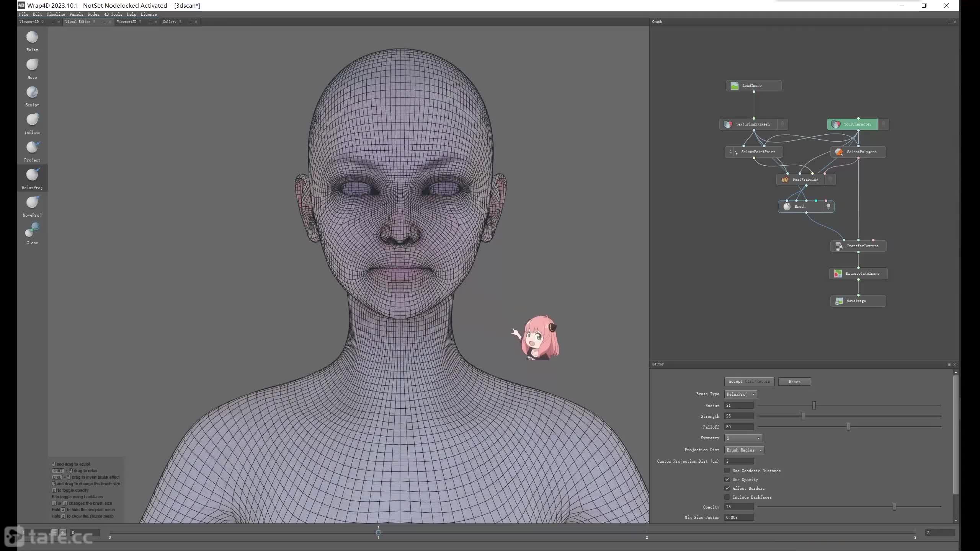This screenshot has height=551, width=980.
Task: Click the Accept button
Action: [749, 381]
